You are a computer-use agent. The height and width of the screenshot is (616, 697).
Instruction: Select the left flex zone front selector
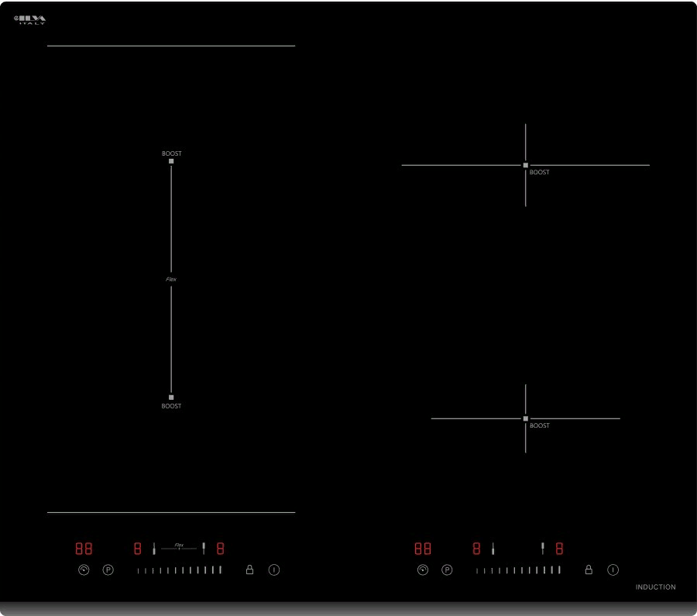click(154, 549)
